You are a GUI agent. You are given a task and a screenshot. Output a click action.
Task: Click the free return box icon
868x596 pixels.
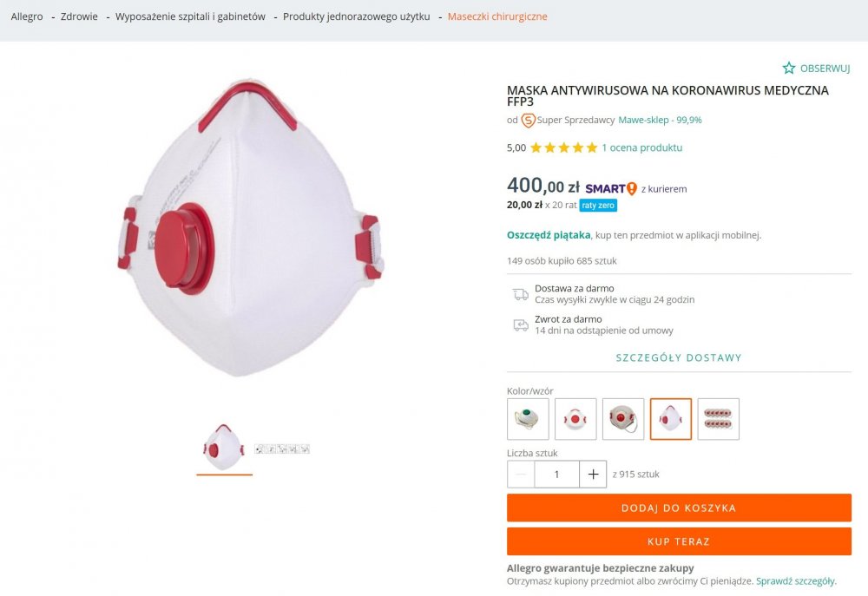click(x=521, y=324)
